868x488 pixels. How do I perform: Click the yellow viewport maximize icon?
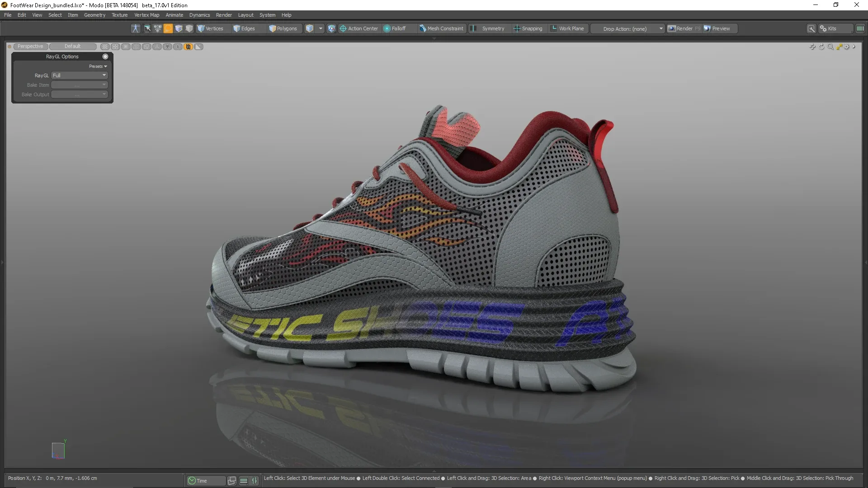pos(839,47)
